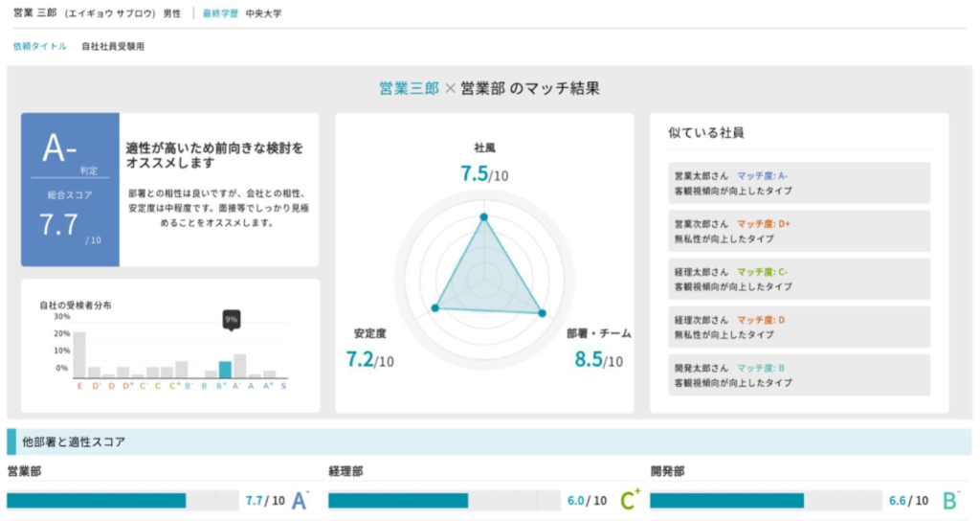Click the 経理部 score progress bar
The image size is (980, 521).
tap(444, 500)
